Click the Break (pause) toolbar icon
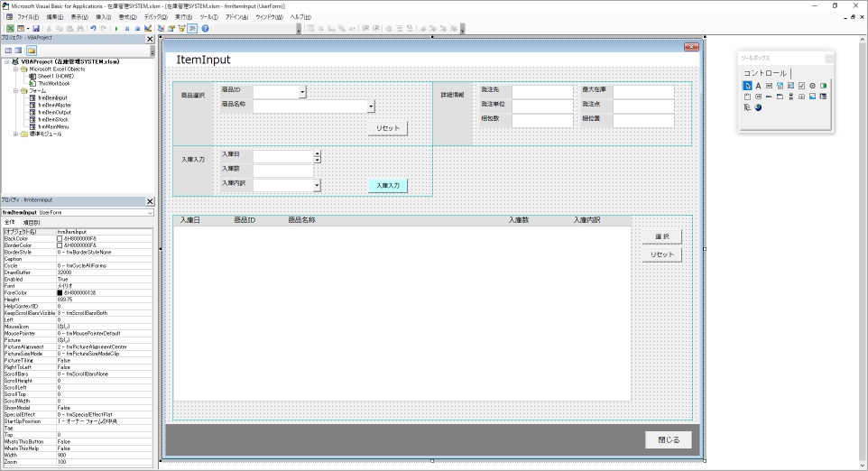This screenshot has width=868, height=471. click(x=126, y=28)
